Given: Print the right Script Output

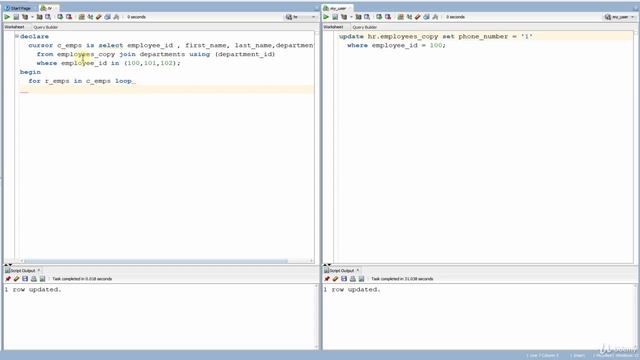Looking at the screenshot, I should point(353,279).
